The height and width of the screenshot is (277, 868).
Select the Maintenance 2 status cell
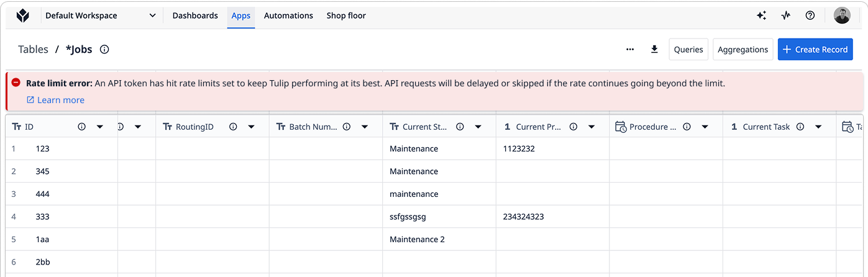coord(417,239)
